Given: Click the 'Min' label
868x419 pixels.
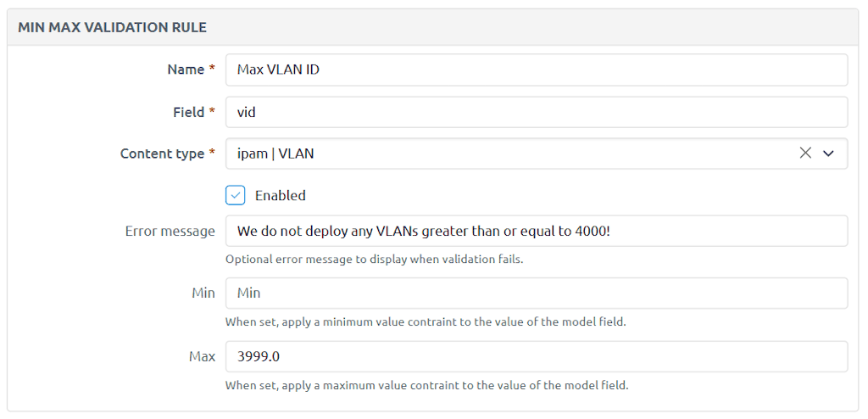Looking at the screenshot, I should click(203, 293).
